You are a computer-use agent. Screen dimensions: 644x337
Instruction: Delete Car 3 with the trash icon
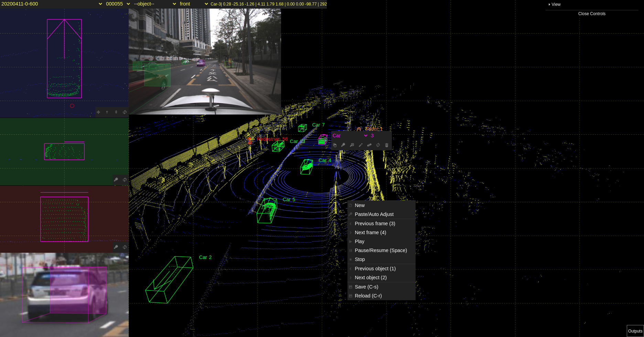(386, 145)
